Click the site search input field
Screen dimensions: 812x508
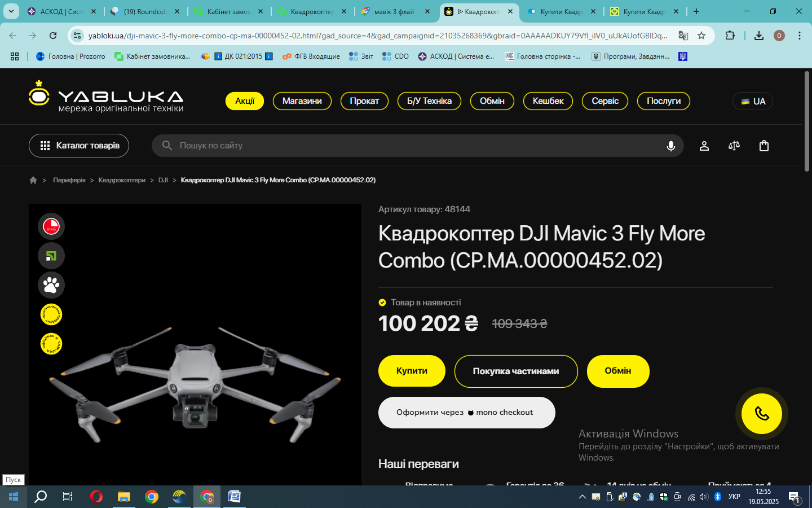pos(417,146)
